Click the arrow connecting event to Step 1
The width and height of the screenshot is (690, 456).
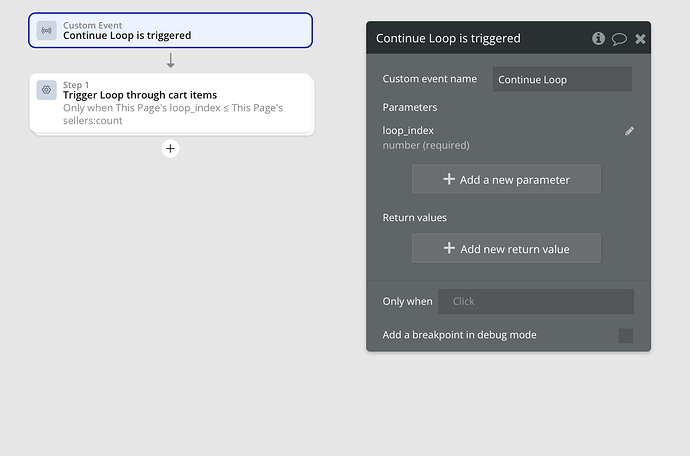coord(171,61)
